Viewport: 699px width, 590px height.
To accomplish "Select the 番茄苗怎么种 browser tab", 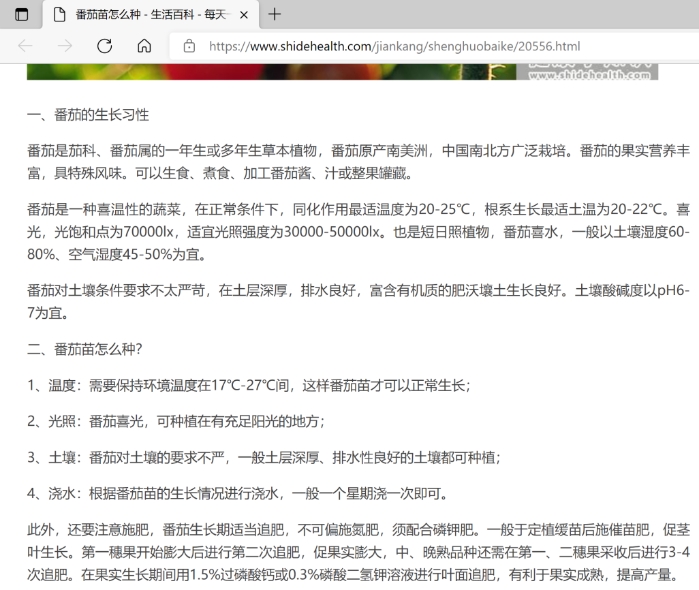I will pyautogui.click(x=151, y=15).
